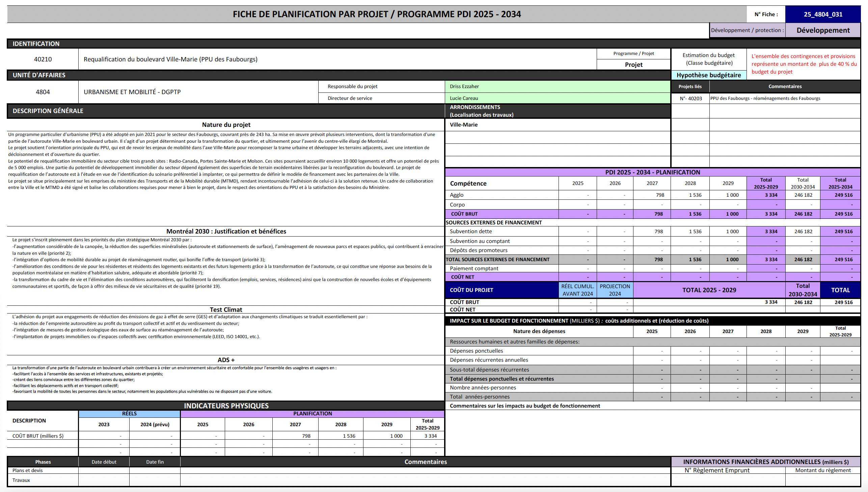
Task: Click the COÛT DU PROJET header cell
Action: (502, 290)
